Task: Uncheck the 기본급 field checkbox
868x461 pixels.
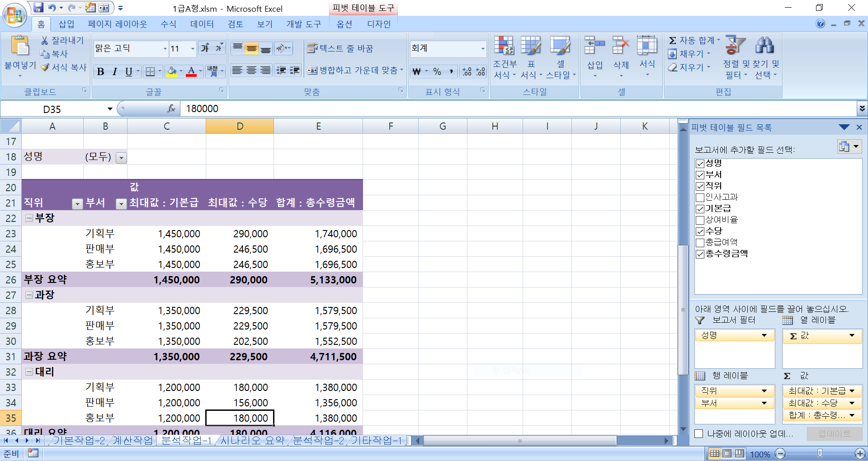Action: coord(700,209)
